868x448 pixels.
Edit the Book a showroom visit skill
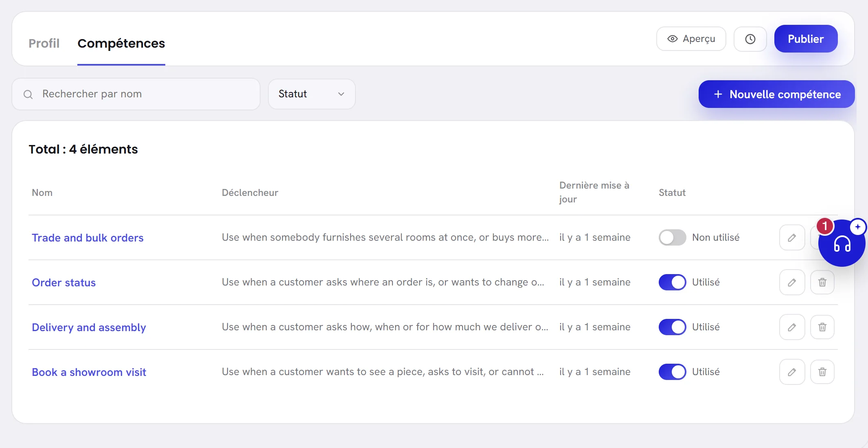click(792, 372)
